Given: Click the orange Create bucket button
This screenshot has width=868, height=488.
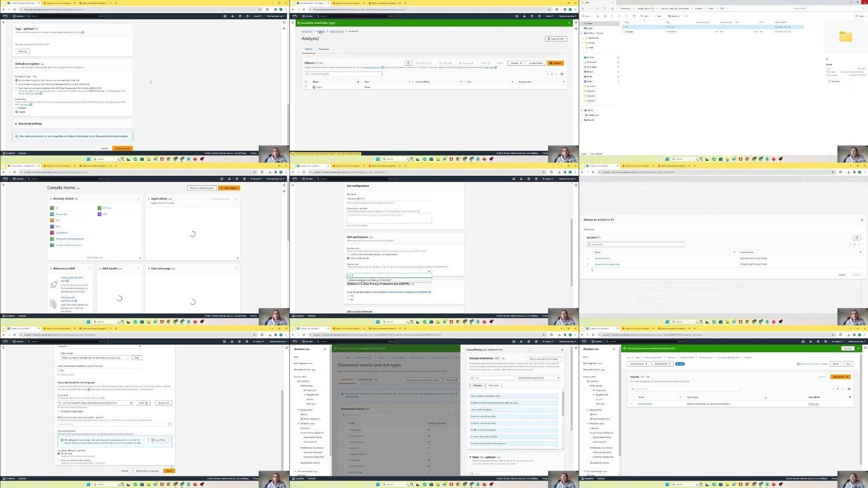Looking at the screenshot, I should (123, 148).
